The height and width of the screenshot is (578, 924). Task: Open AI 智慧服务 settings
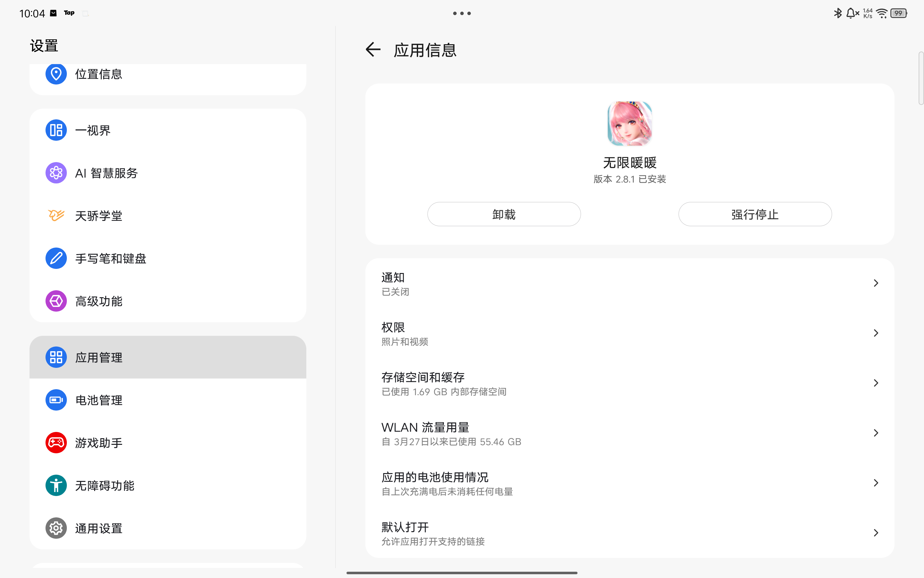point(168,173)
